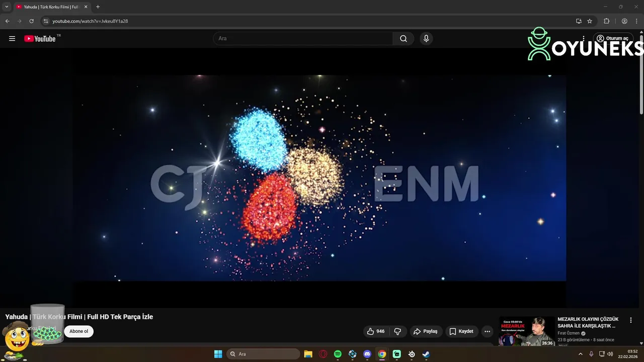
Task: Open 'MEZARLIK OLAYINI ÇÖZDÜK' video title link
Action: tap(588, 322)
